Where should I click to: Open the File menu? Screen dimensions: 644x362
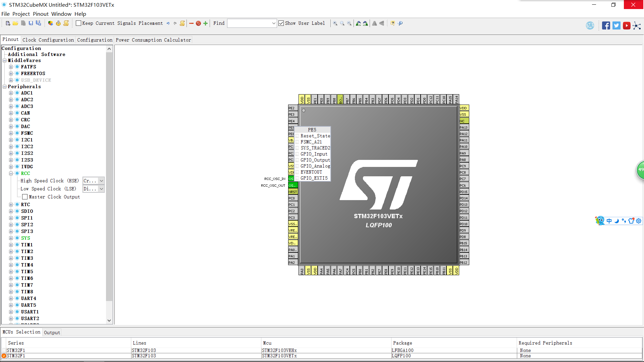coord(5,14)
